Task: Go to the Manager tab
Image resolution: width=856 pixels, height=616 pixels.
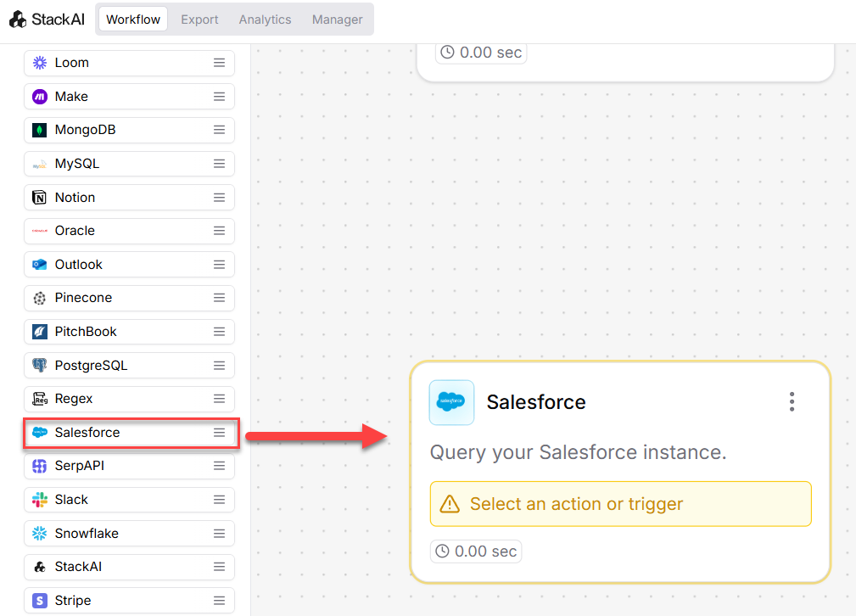Action: coord(337,20)
